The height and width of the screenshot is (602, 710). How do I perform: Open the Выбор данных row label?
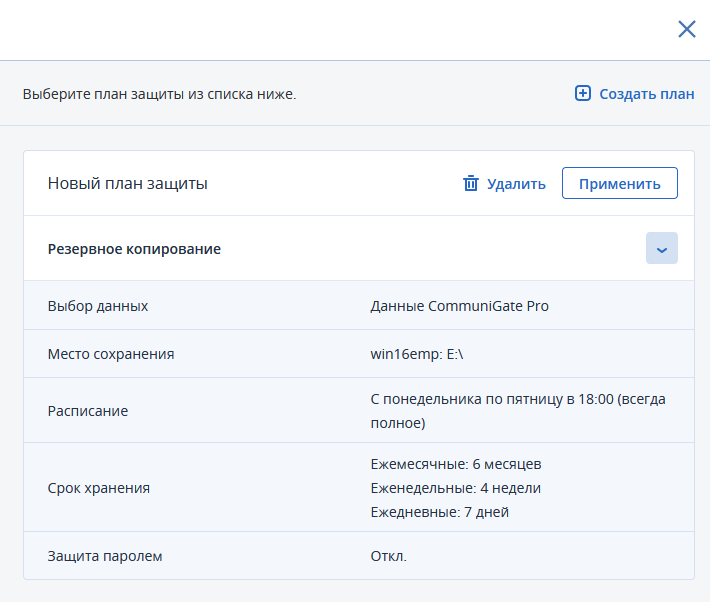98,306
